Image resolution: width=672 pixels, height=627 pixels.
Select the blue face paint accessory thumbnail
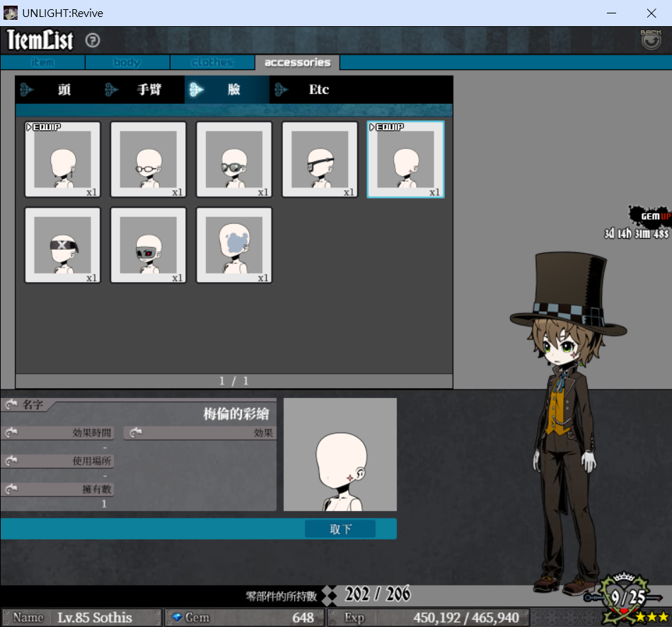[234, 245]
